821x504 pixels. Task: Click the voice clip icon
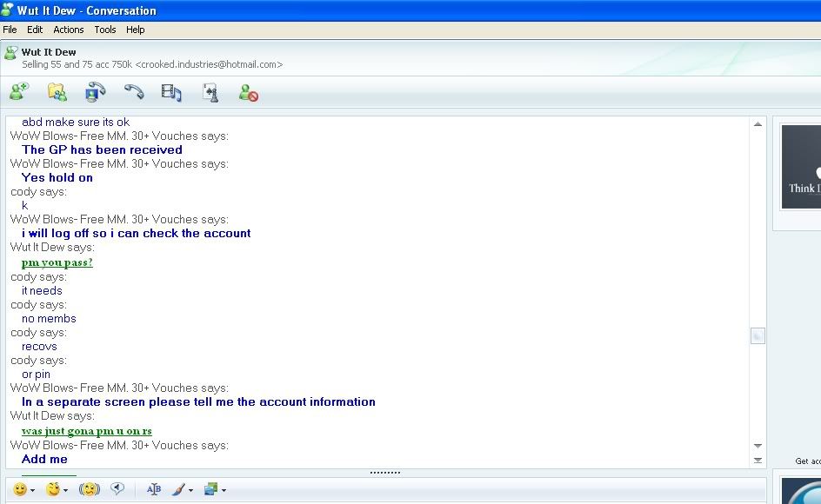point(117,489)
